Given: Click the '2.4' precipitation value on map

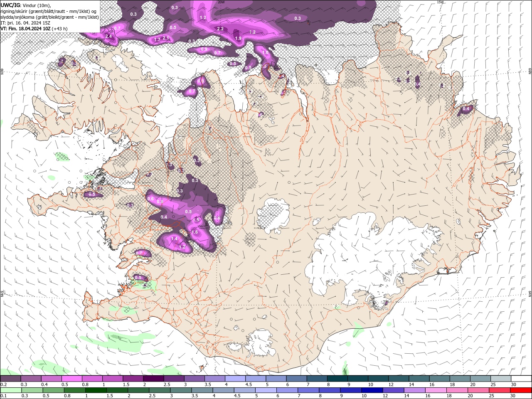Looking at the screenshot, I should (x=108, y=37).
